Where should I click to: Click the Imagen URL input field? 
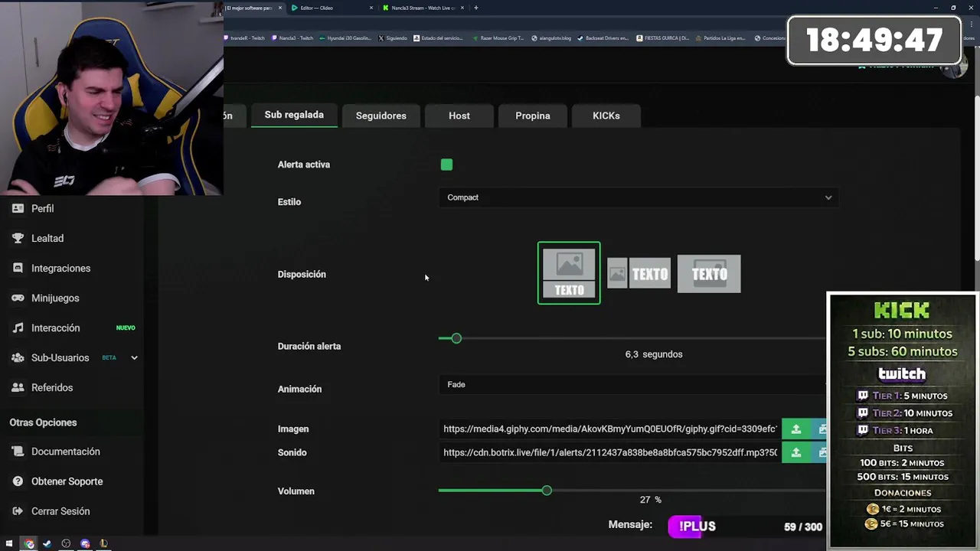click(610, 429)
